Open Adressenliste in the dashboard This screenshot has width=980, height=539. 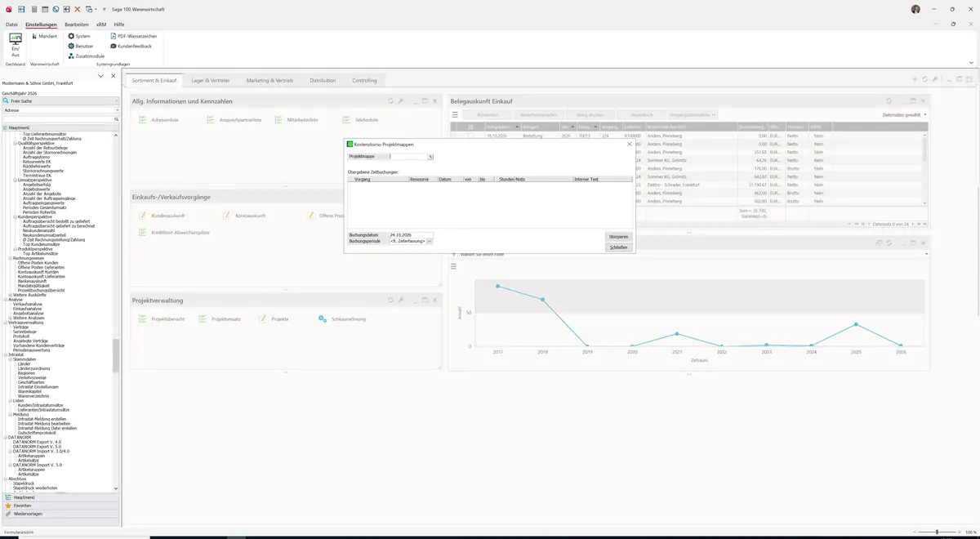coord(159,120)
